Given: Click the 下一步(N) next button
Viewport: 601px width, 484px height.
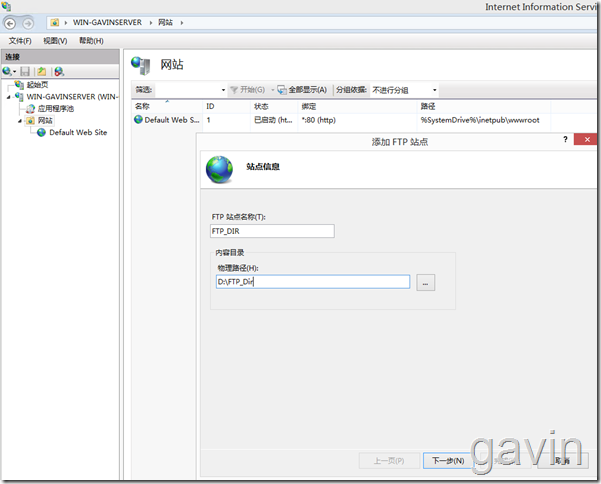Looking at the screenshot, I should click(x=448, y=461).
